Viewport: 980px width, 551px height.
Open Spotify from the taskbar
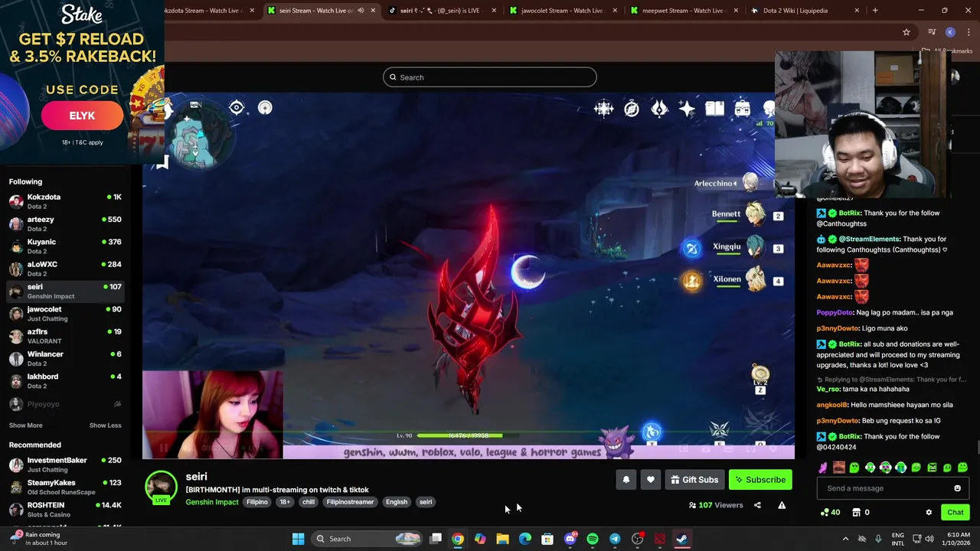coord(593,539)
